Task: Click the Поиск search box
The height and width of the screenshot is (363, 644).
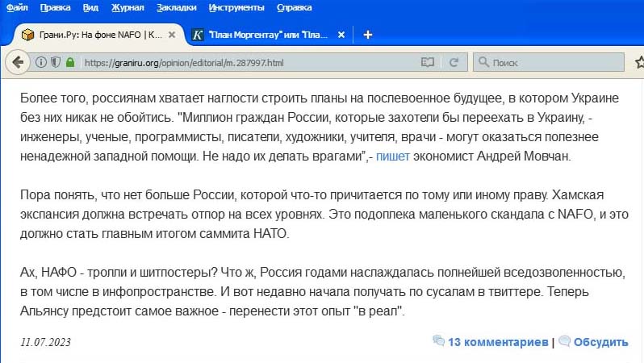Action: click(548, 62)
